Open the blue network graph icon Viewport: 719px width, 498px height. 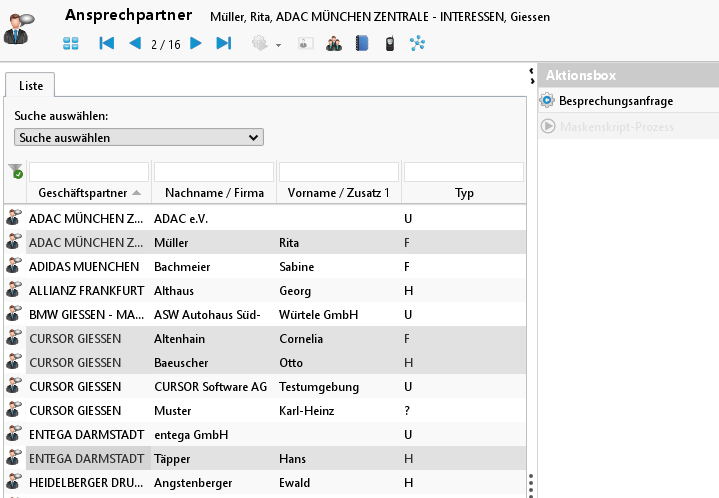pos(417,43)
